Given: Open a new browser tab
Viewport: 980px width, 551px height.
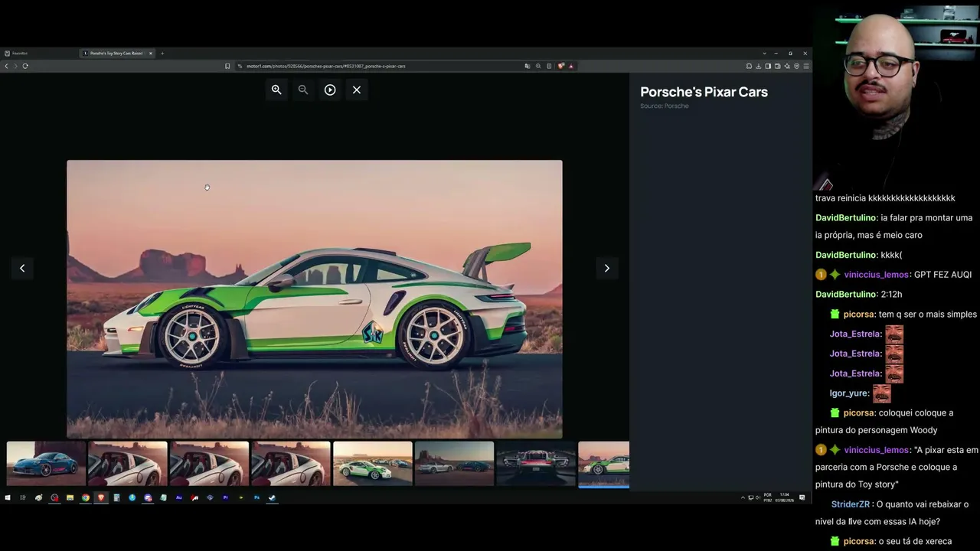Looking at the screenshot, I should (162, 54).
